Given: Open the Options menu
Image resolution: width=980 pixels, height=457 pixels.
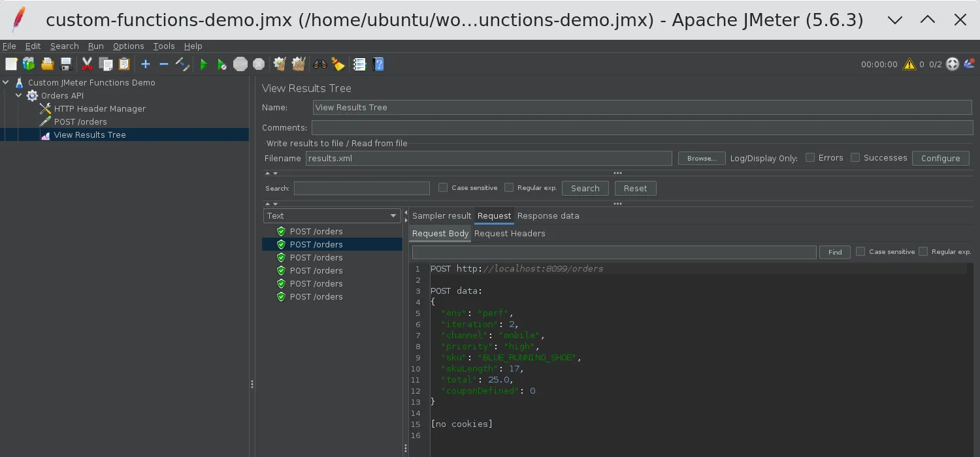Looking at the screenshot, I should [x=128, y=46].
